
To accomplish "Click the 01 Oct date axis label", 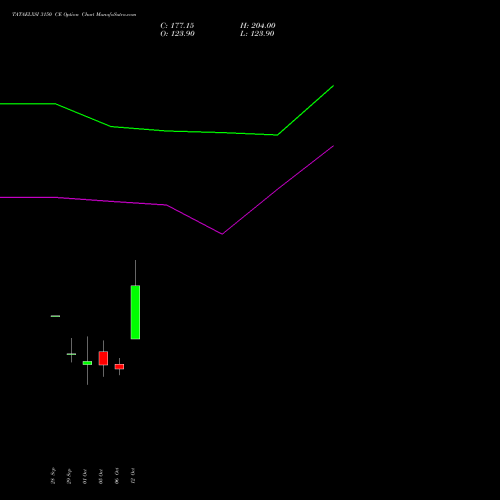I will (85, 476).
